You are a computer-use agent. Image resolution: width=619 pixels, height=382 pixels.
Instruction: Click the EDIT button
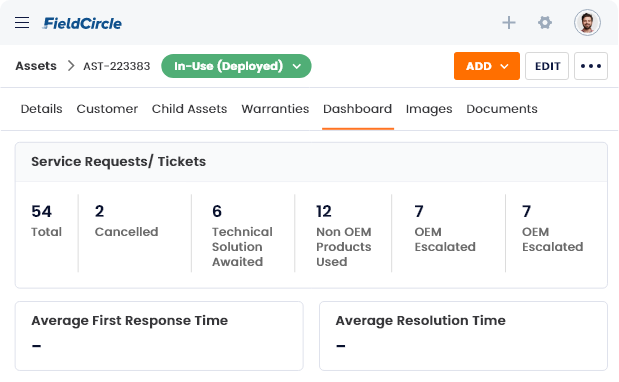[547, 66]
